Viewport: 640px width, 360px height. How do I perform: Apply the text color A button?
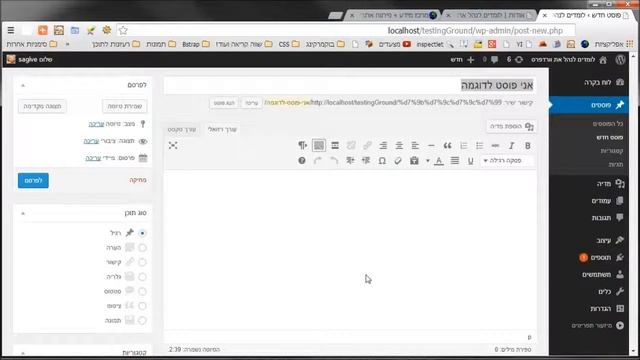point(439,161)
